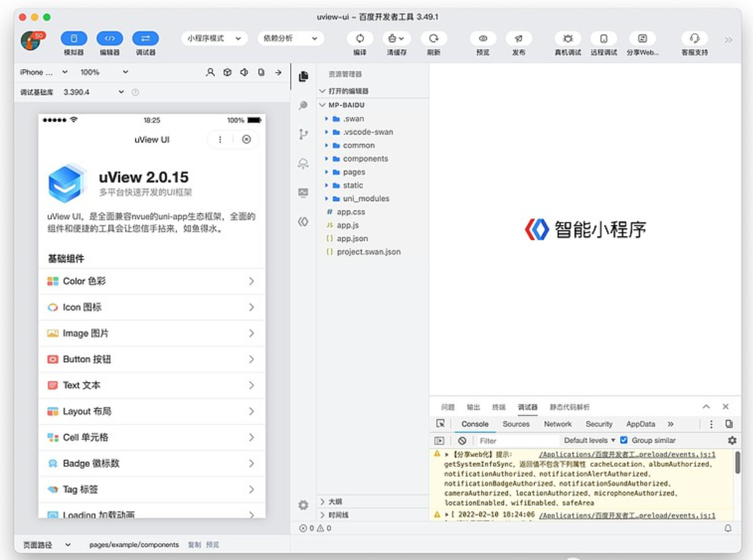
Task: Expand the 打开的编辑器 section
Action: (x=373, y=91)
